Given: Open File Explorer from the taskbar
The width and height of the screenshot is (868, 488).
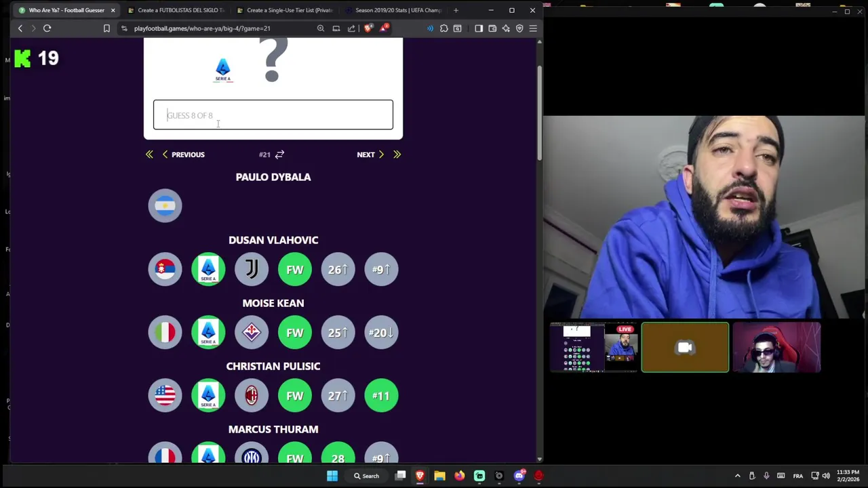Looking at the screenshot, I should tap(439, 476).
